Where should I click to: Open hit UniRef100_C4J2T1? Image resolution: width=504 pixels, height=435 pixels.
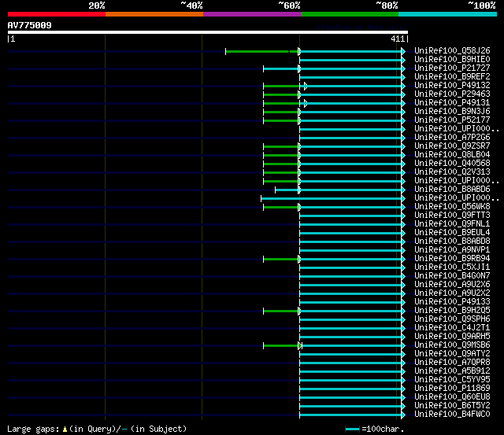(452, 328)
